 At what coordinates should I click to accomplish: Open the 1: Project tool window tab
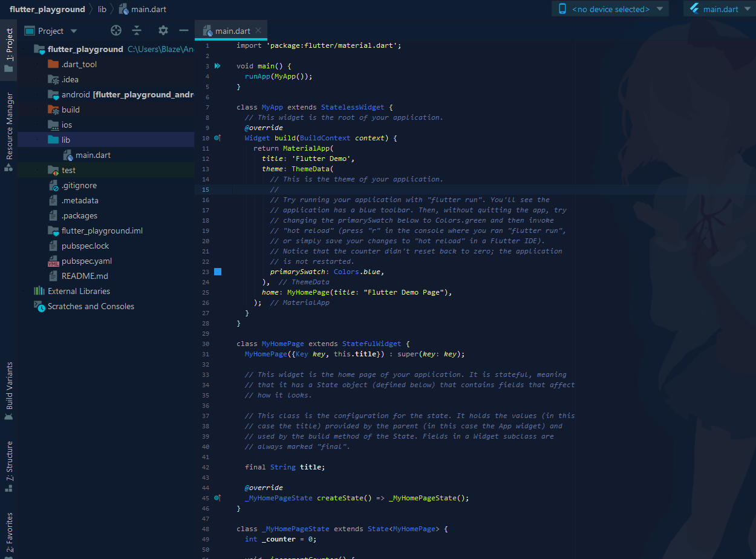(x=8, y=51)
